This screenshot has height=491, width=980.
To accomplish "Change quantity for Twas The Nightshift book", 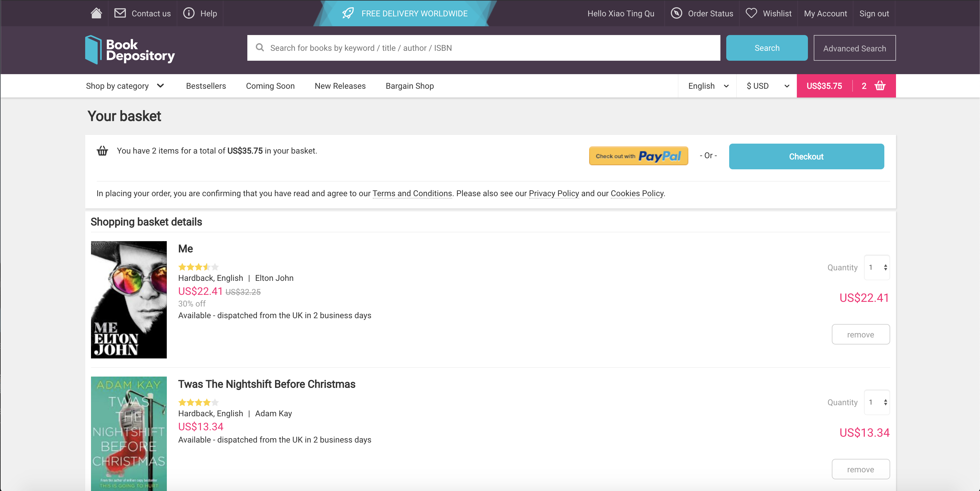I will (x=877, y=402).
